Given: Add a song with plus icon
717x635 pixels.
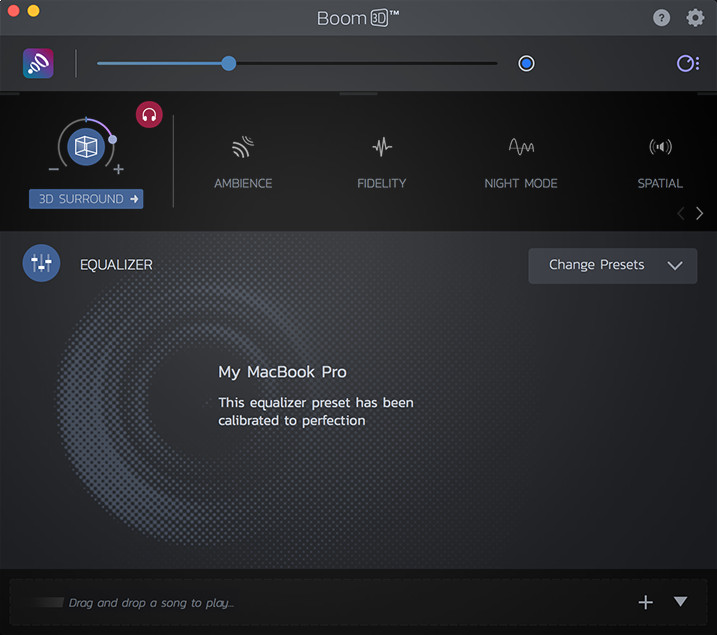Looking at the screenshot, I should [x=645, y=602].
